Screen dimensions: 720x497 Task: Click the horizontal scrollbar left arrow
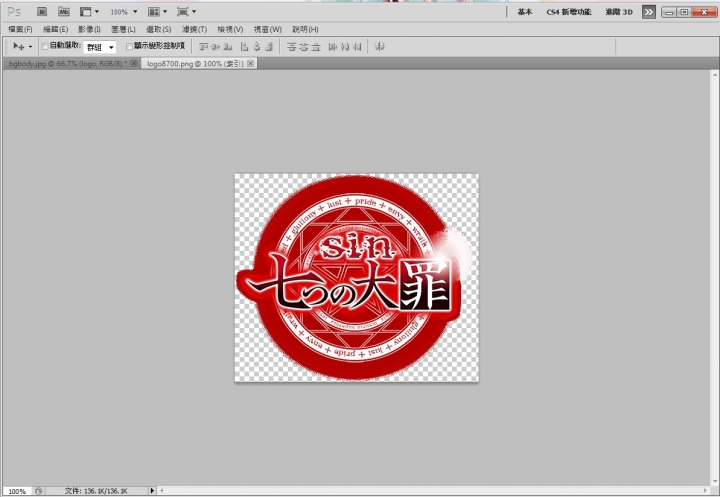coord(162,491)
